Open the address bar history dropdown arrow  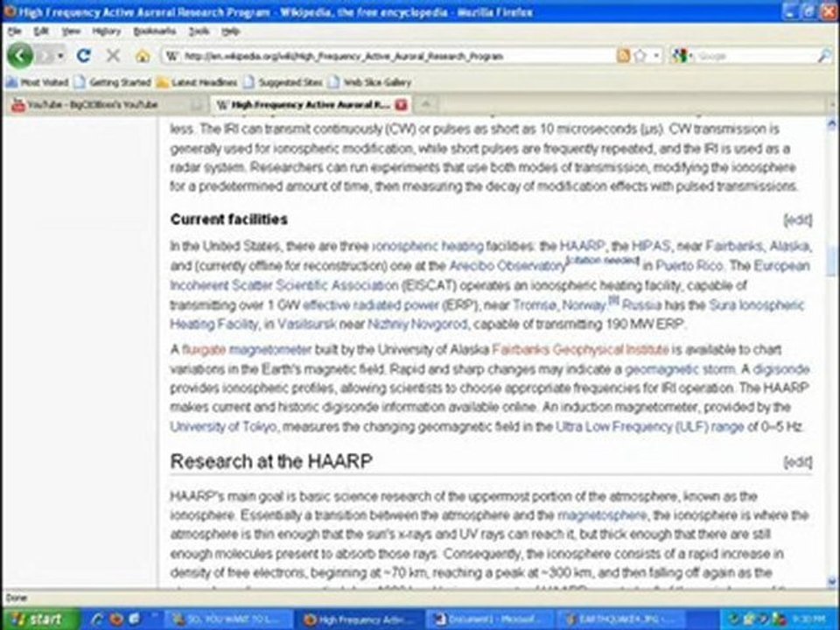click(x=656, y=56)
